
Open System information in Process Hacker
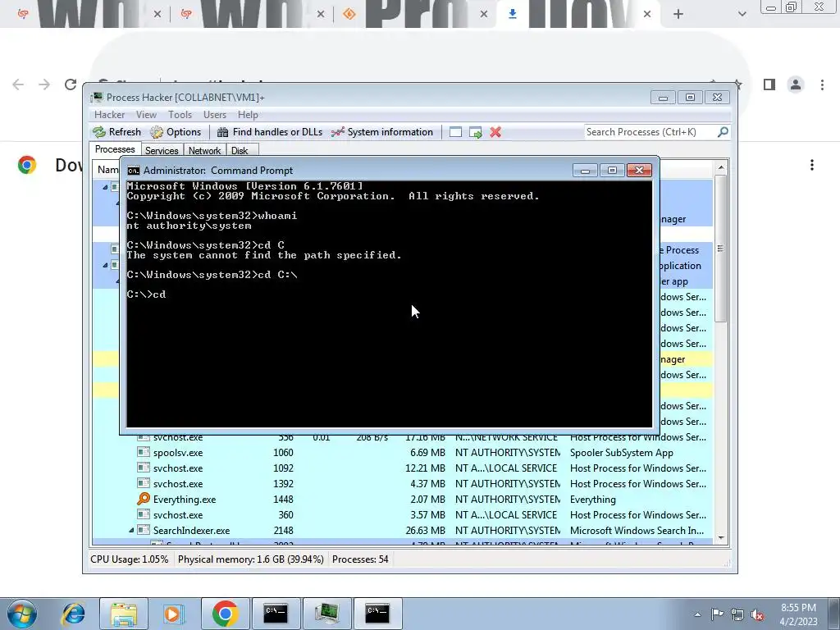click(382, 132)
